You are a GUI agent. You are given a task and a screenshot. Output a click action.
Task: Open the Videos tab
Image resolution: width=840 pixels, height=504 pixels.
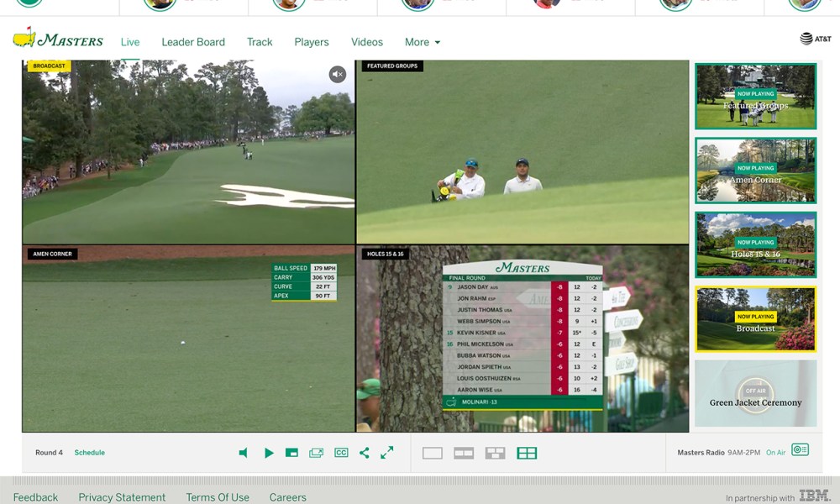pyautogui.click(x=367, y=42)
